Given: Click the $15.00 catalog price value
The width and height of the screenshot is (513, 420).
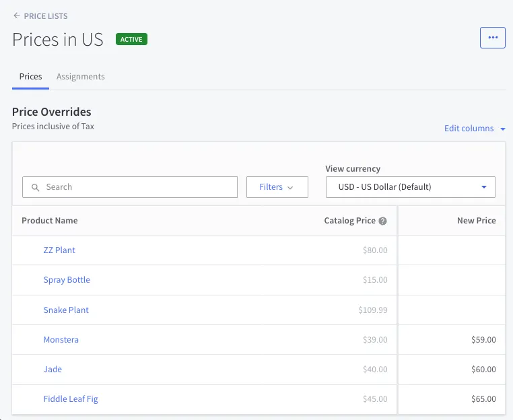Looking at the screenshot, I should pyautogui.click(x=375, y=280).
